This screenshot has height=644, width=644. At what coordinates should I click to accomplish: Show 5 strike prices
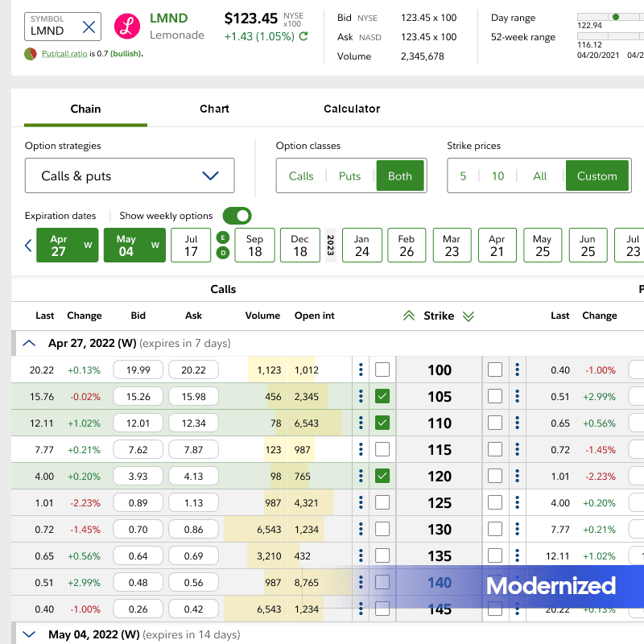[463, 175]
